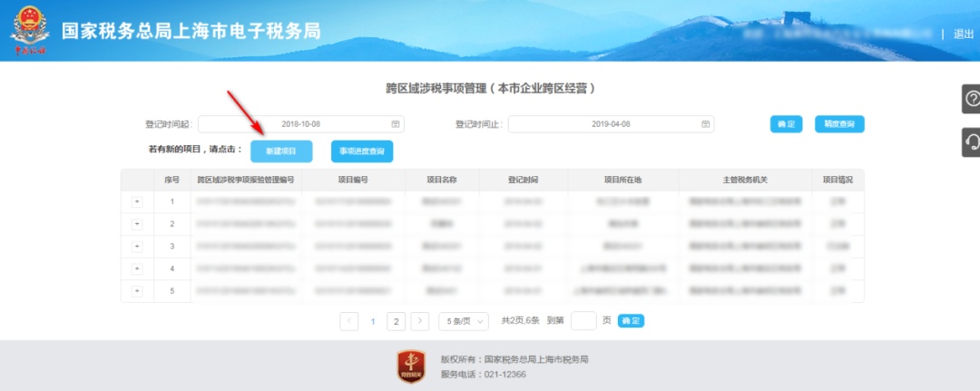The width and height of the screenshot is (980, 391).
Task: Go to page 2 in pagination
Action: [x=396, y=321]
